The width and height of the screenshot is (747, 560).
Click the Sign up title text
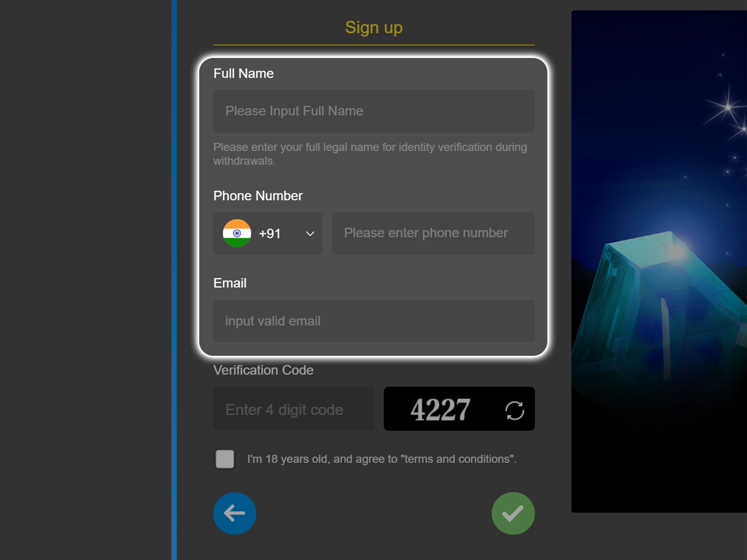[x=374, y=27]
